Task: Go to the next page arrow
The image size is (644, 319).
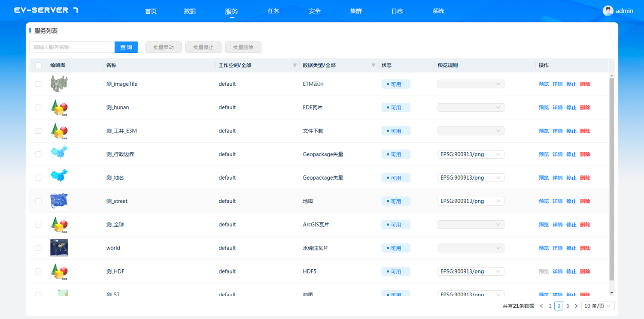Action: (x=576, y=306)
